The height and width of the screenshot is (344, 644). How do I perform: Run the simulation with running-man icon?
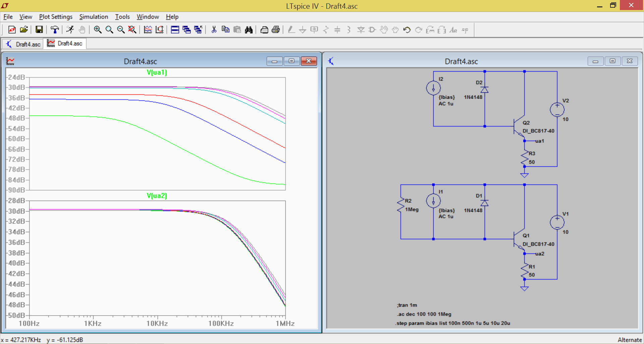(70, 30)
